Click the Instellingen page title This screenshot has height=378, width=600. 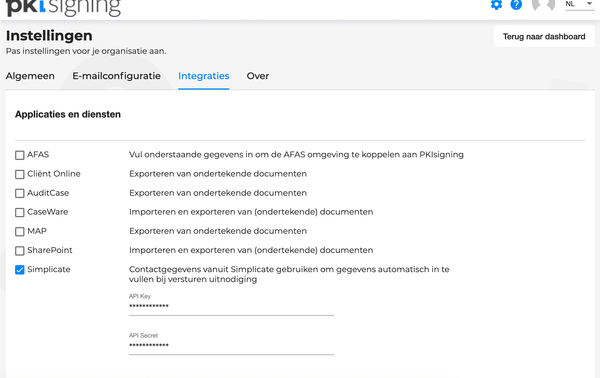49,36
